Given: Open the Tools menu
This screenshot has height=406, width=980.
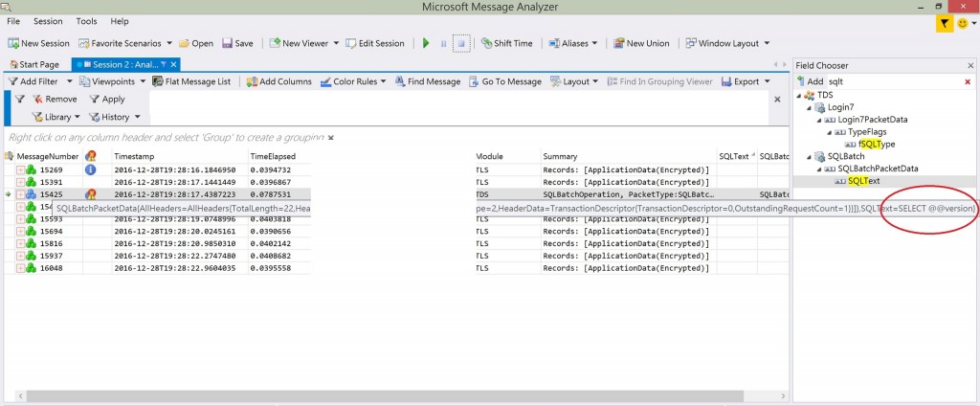Looking at the screenshot, I should (86, 21).
